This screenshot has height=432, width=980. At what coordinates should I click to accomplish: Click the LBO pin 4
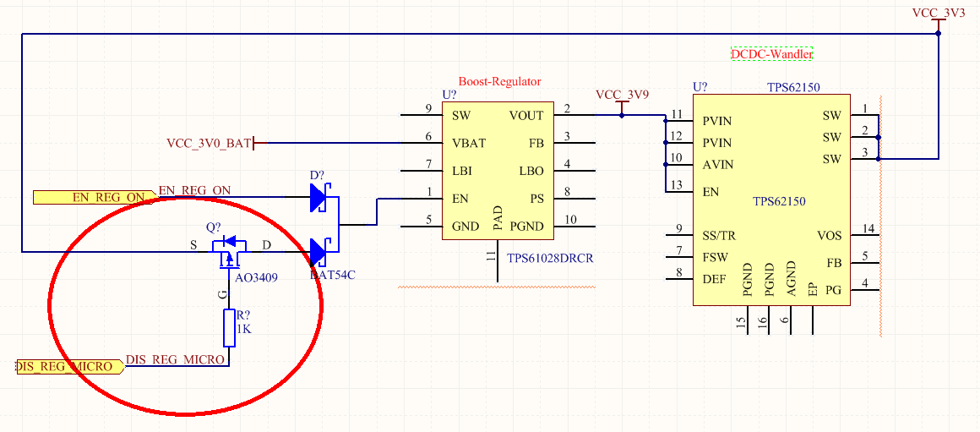click(574, 171)
